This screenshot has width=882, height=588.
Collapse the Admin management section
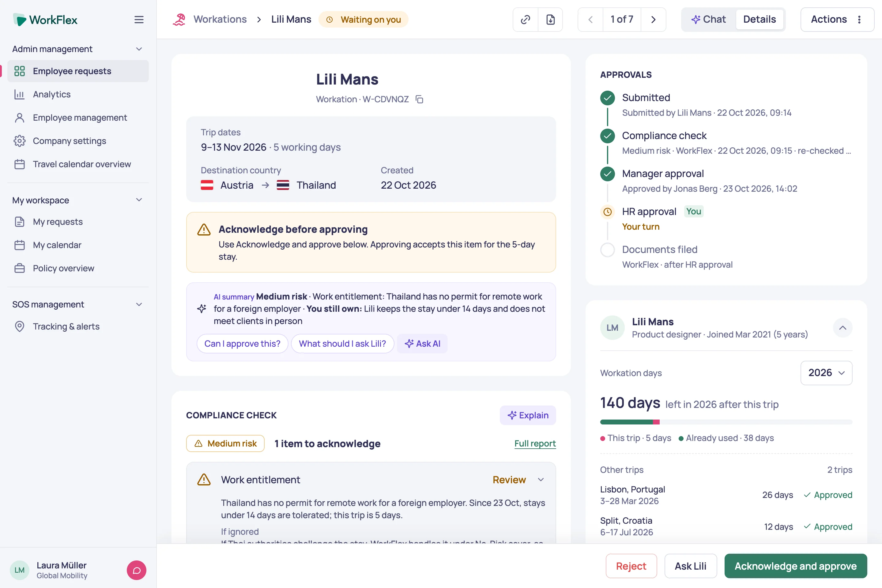coord(139,49)
